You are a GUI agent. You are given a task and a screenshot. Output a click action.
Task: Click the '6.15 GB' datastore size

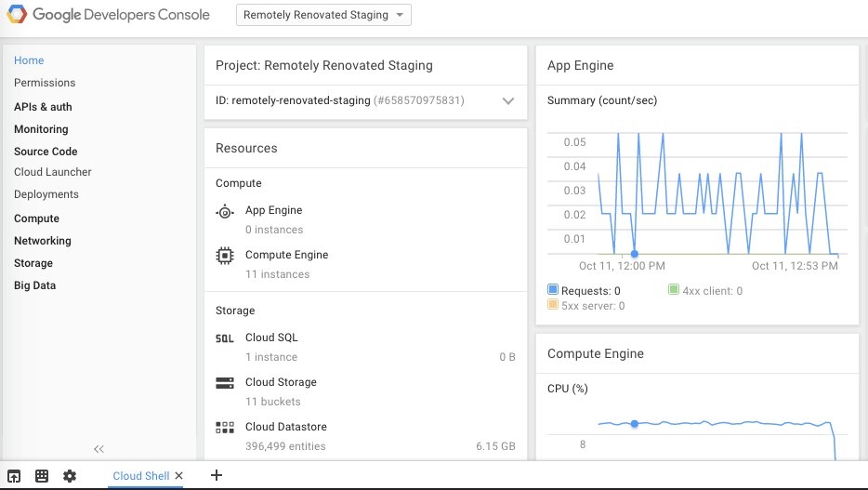(495, 445)
